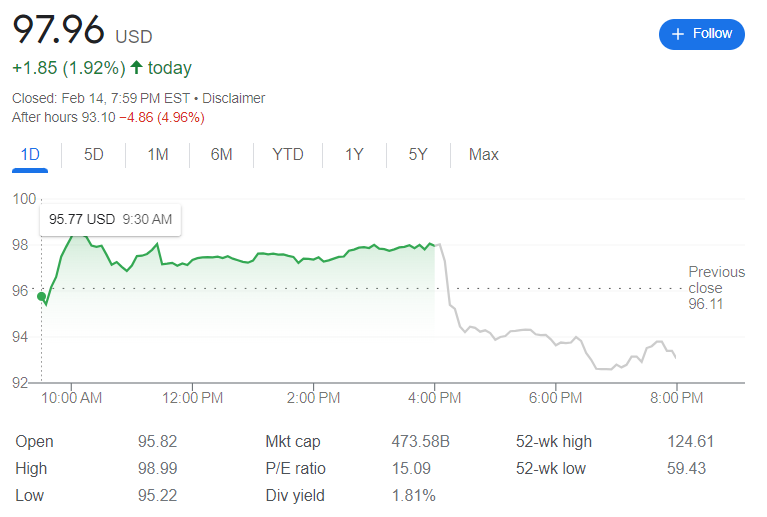Image resolution: width=767 pixels, height=517 pixels.
Task: Show the 1Y chart range
Action: 354,155
